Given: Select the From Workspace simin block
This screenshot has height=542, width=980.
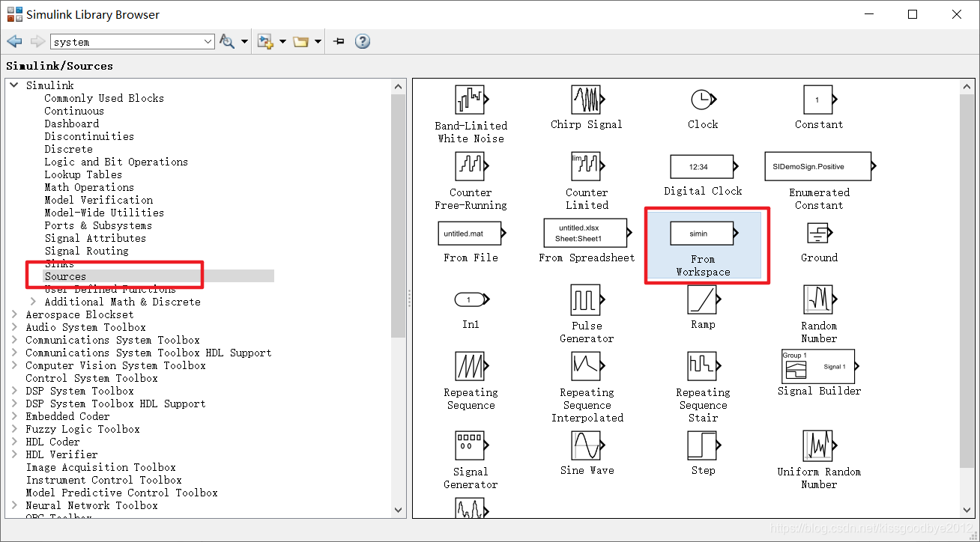Looking at the screenshot, I should [x=703, y=233].
